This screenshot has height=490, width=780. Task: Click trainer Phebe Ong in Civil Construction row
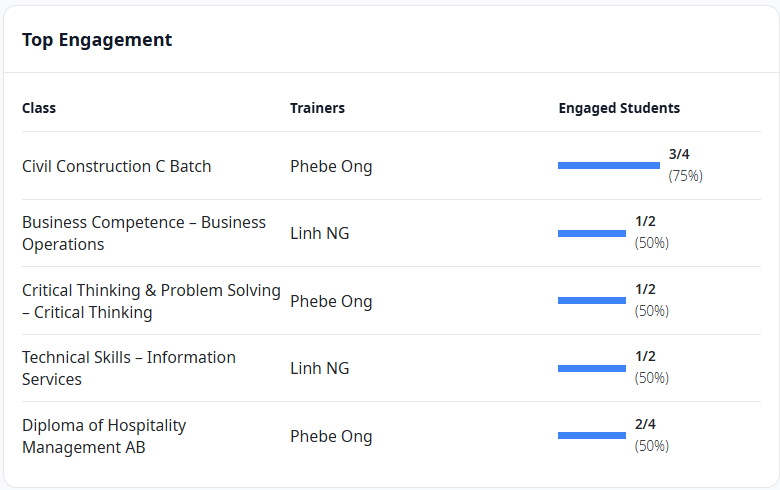[331, 166]
